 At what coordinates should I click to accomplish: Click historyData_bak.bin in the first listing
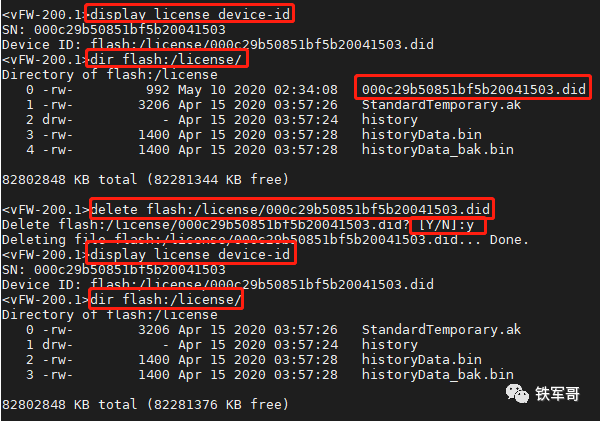pyautogui.click(x=438, y=150)
